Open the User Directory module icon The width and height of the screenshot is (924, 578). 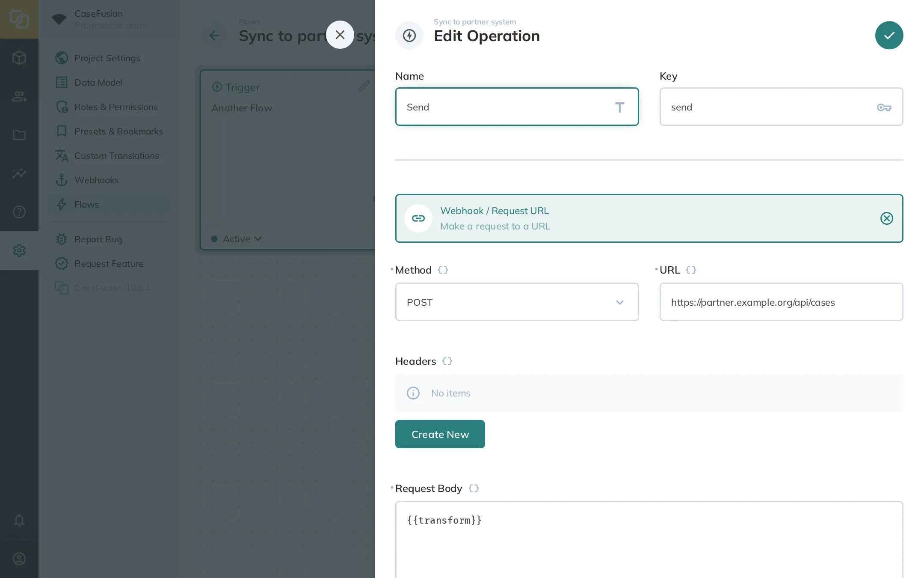[19, 96]
